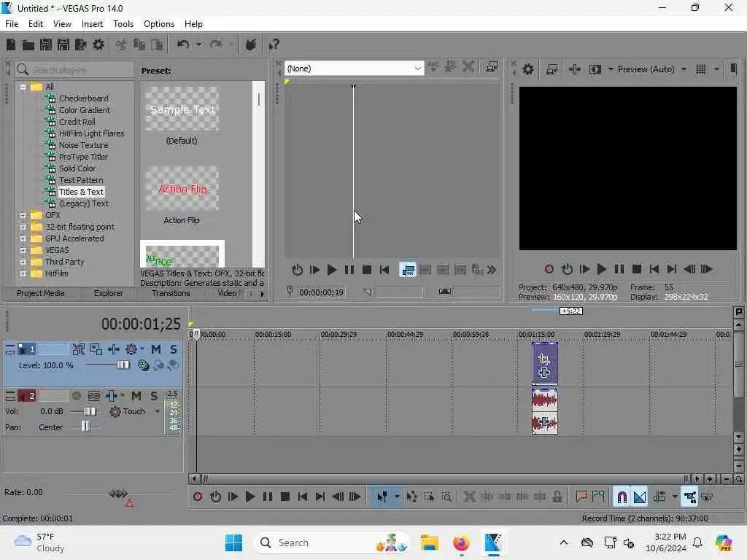The height and width of the screenshot is (560, 747).
Task: Click the Insert Marker icon in timeline toolbar
Action: click(581, 497)
